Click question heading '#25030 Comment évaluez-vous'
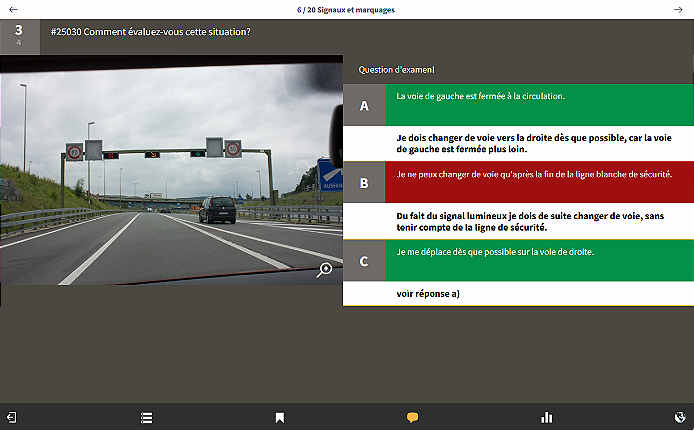Image resolution: width=694 pixels, height=431 pixels. coord(149,31)
